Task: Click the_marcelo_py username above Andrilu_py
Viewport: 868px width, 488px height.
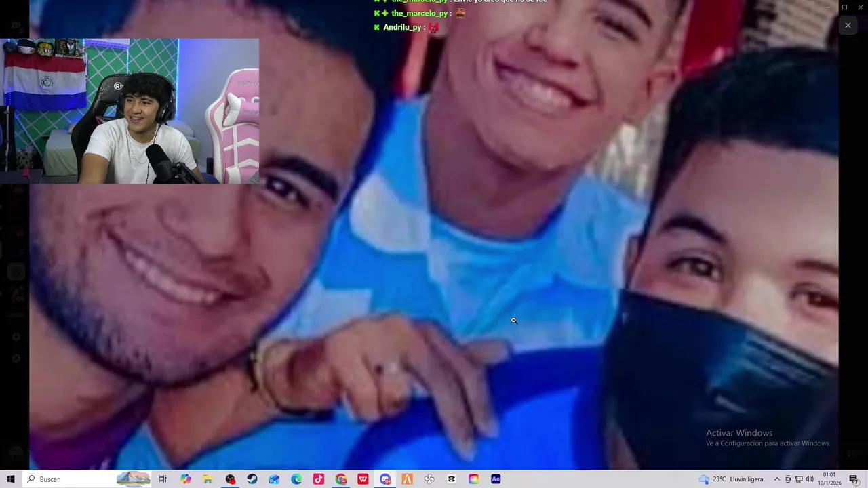Action: 420,13
